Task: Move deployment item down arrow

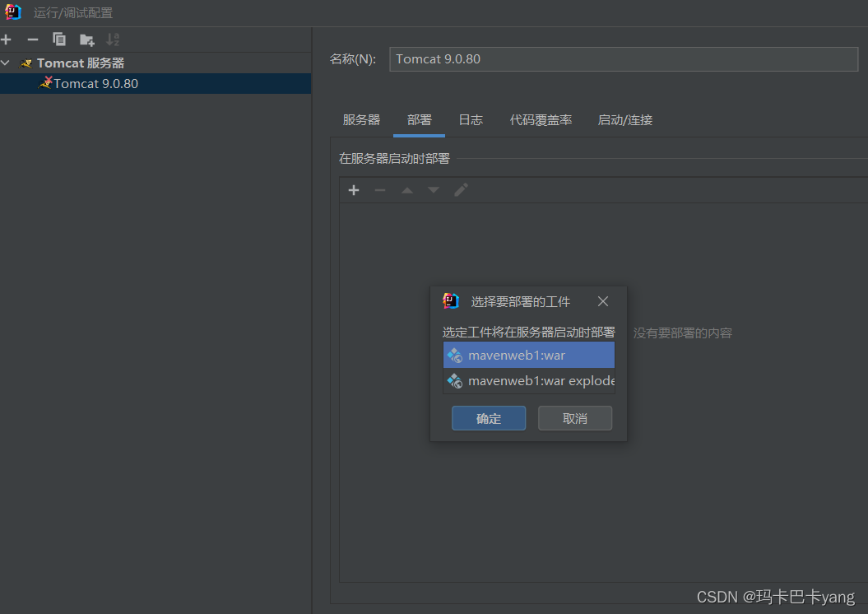Action: pyautogui.click(x=434, y=190)
